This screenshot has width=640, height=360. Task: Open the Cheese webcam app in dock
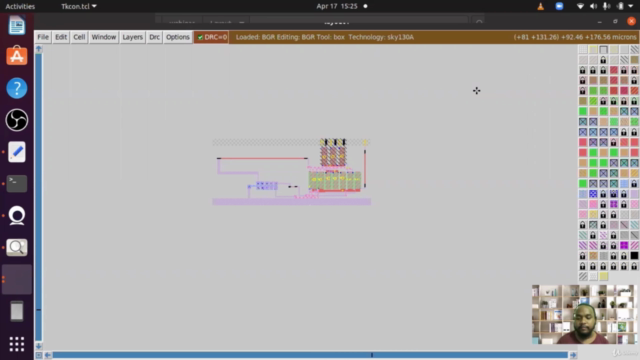pos(17,216)
